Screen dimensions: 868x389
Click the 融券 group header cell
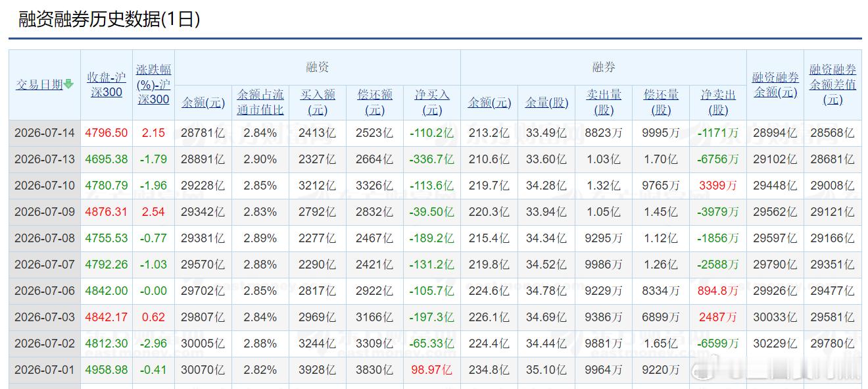point(604,67)
